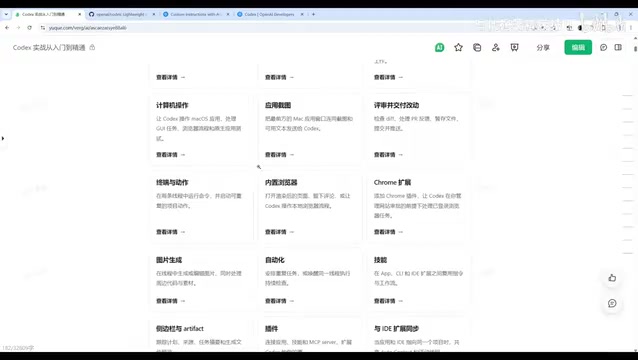Open the comments panel icon in header
The image size is (638, 360).
point(603,48)
